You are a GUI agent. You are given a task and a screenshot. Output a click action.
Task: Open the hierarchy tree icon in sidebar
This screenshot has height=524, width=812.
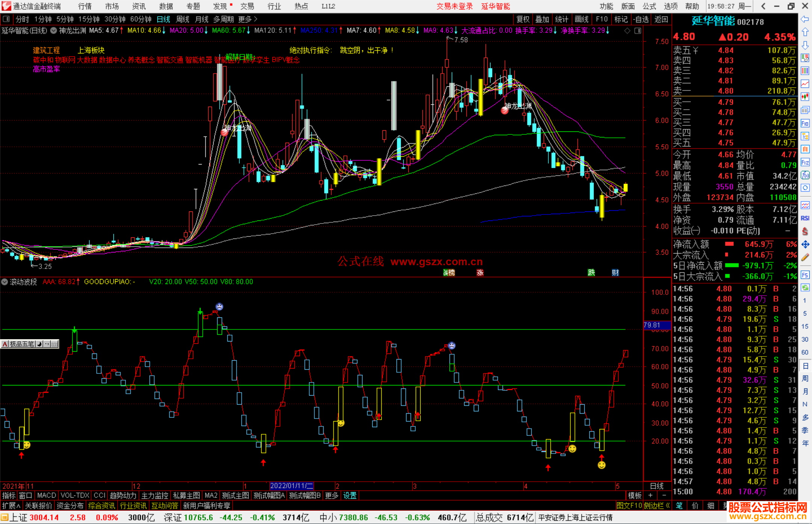[x=805, y=136]
